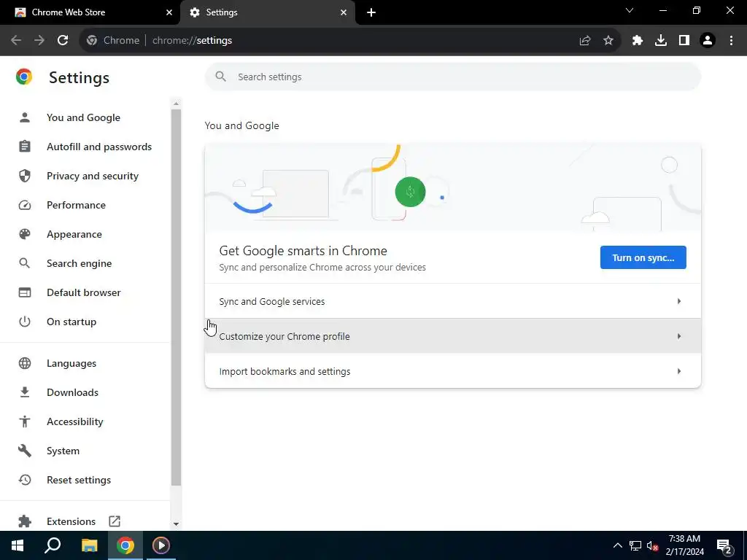
Task: Click the Turn on sync button
Action: [643, 257]
